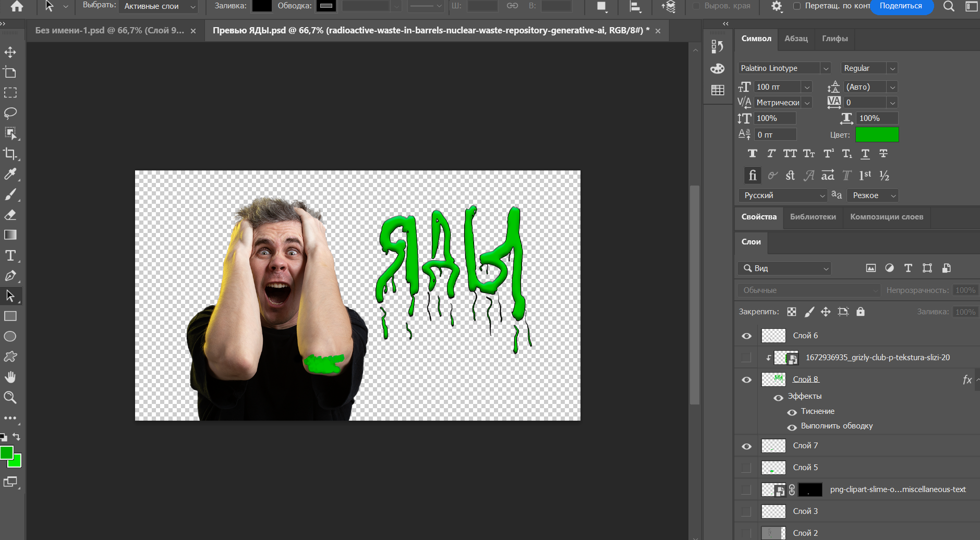Pick the Eyedropper tool
The width and height of the screenshot is (980, 540).
10,174
